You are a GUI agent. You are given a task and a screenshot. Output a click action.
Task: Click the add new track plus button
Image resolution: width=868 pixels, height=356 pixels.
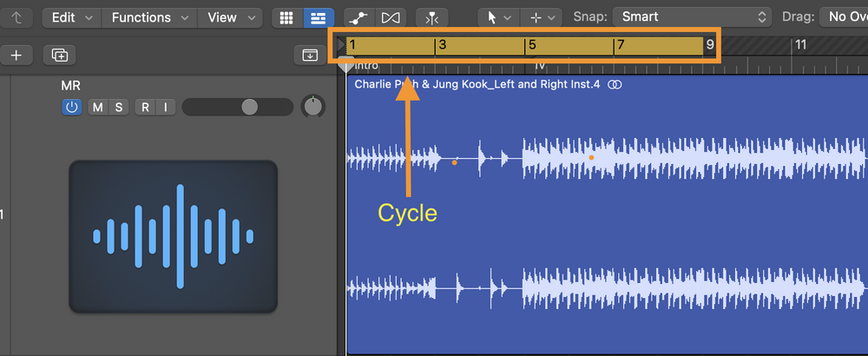[16, 55]
